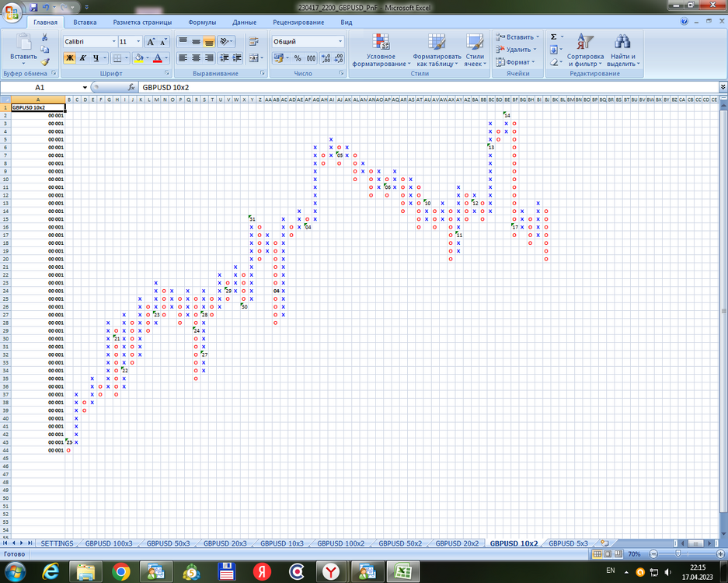
Task: Open the number format Общий dropdown
Action: [340, 42]
